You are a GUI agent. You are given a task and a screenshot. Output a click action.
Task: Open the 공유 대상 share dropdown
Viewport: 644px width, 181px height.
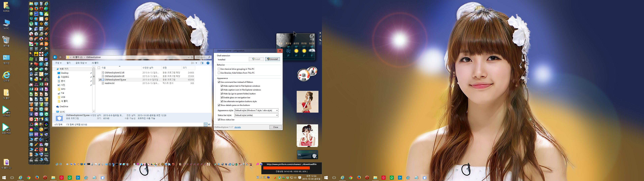click(81, 63)
